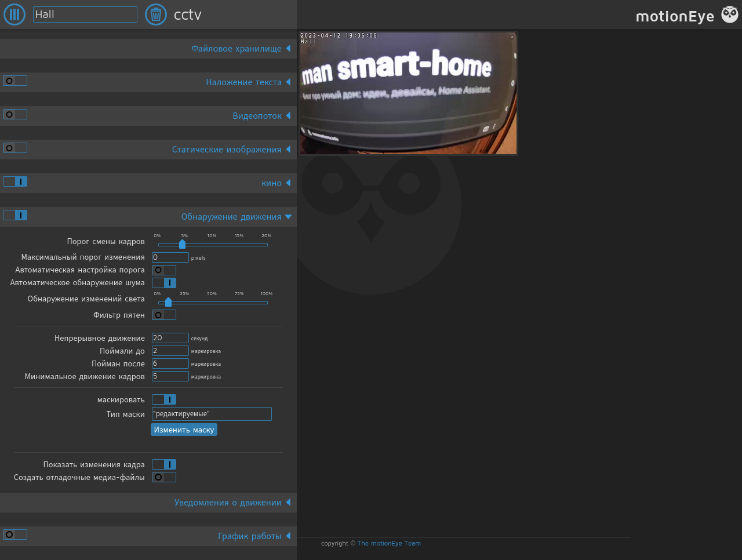The height and width of the screenshot is (560, 742).
Task: Enable the Фильтр пятен switch
Action: point(164,315)
